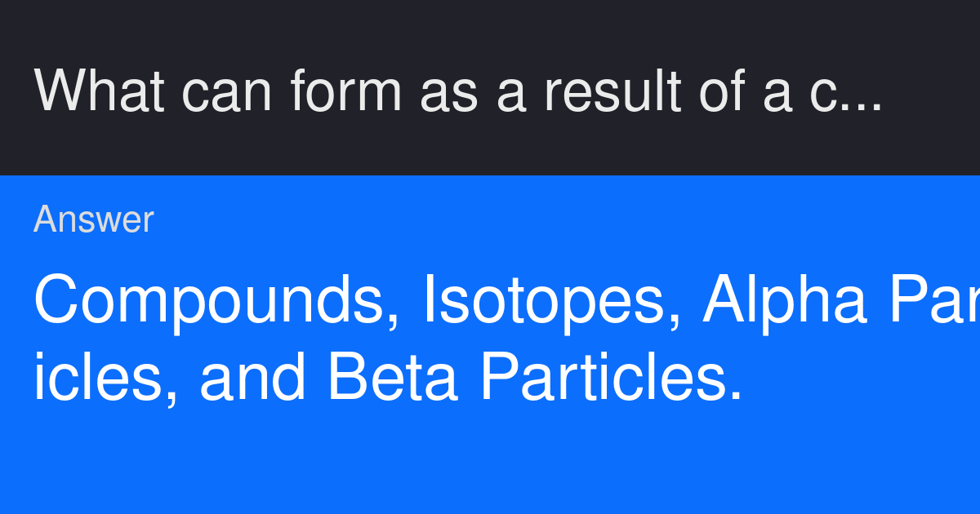Click the word "Alpha" in the answer
Screen dimensions: 980x514
click(x=784, y=300)
